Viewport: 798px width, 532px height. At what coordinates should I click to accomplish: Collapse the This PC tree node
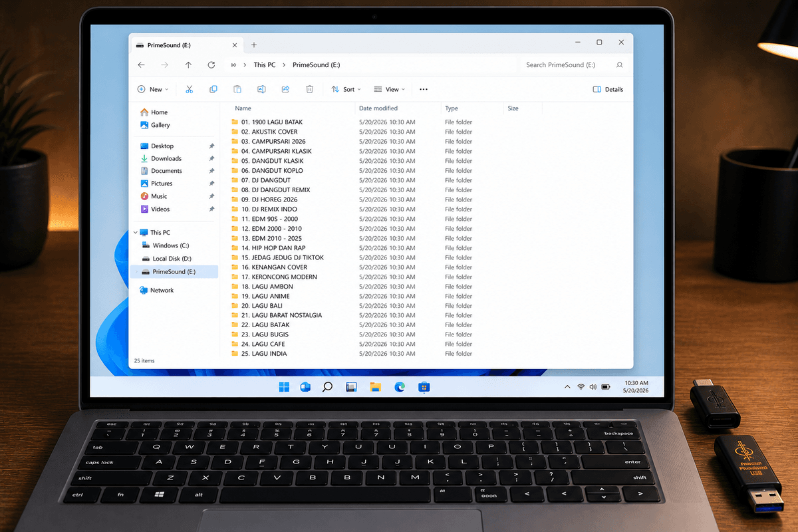click(136, 233)
